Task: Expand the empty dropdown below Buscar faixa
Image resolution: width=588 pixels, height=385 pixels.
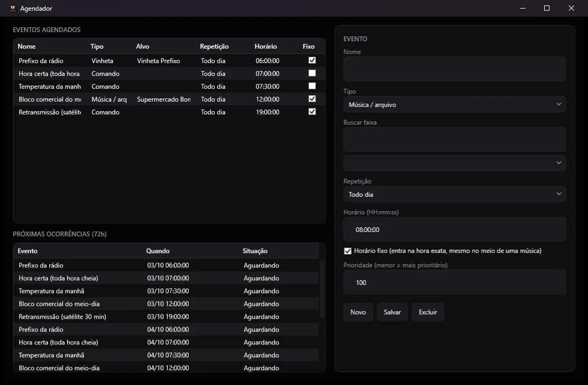Action: pos(454,163)
